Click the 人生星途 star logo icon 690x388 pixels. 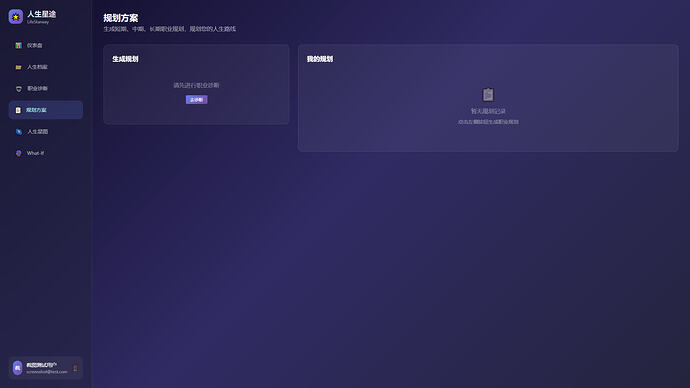pos(16,17)
